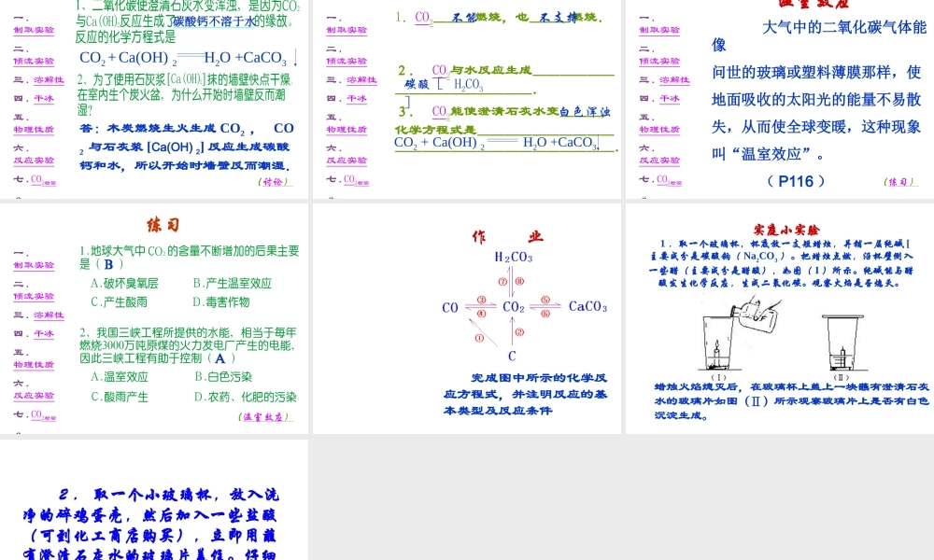Select the 作业 homework slide with reaction diagram
Viewport: 934px width, 560px height.
click(467, 318)
